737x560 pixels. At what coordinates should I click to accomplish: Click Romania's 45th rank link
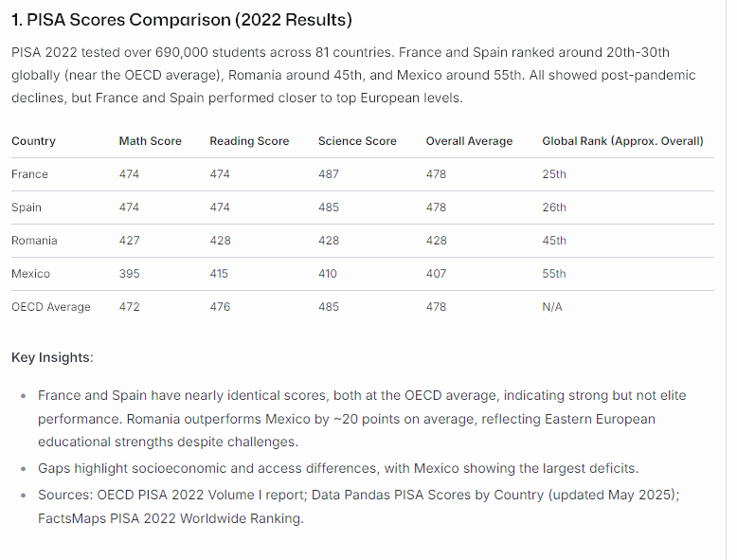[554, 241]
